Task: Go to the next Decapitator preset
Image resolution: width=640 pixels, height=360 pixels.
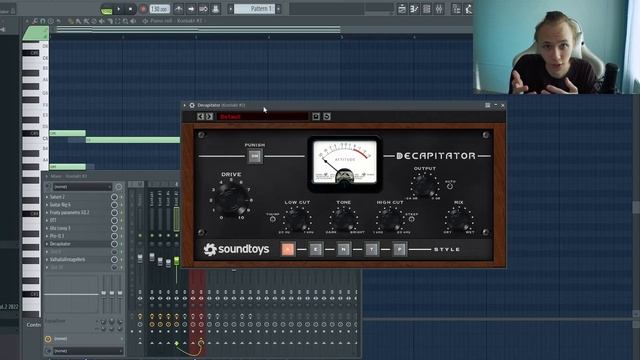Action: point(209,117)
